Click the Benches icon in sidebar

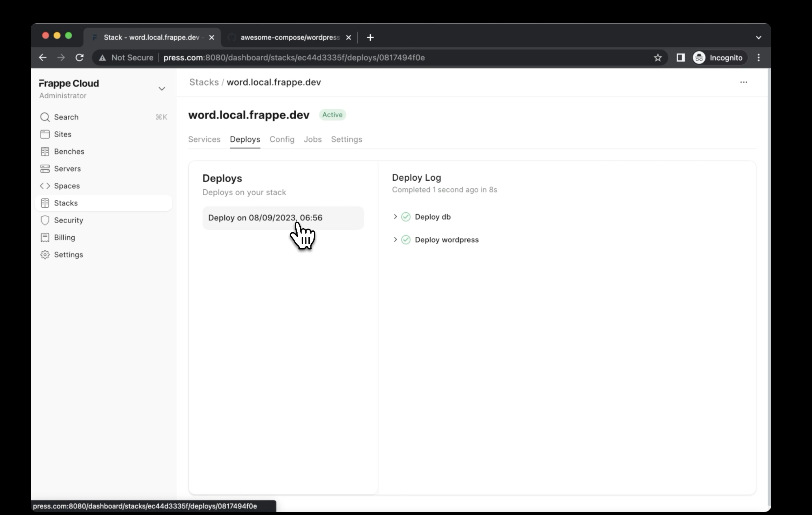point(45,151)
